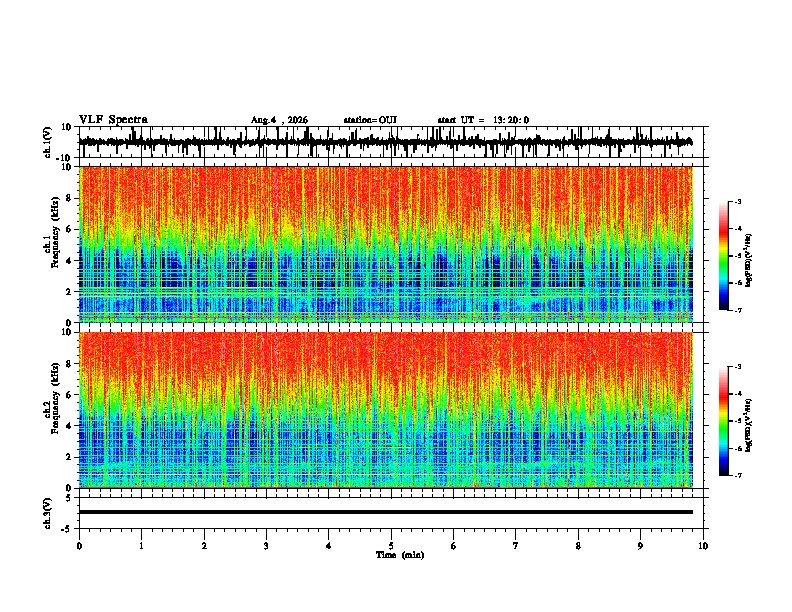This screenshot has width=792, height=612.
Task: Click the flat black ch.3 signal line
Action: [386, 512]
